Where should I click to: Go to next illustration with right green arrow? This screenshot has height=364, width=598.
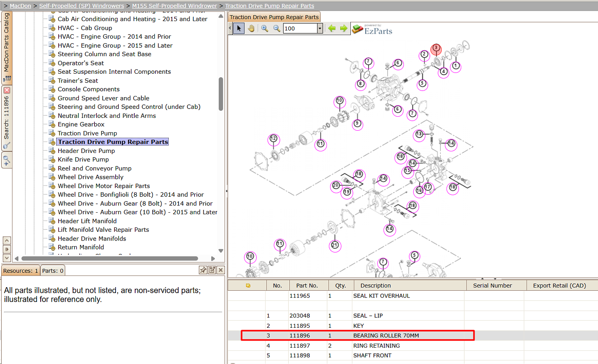click(344, 28)
